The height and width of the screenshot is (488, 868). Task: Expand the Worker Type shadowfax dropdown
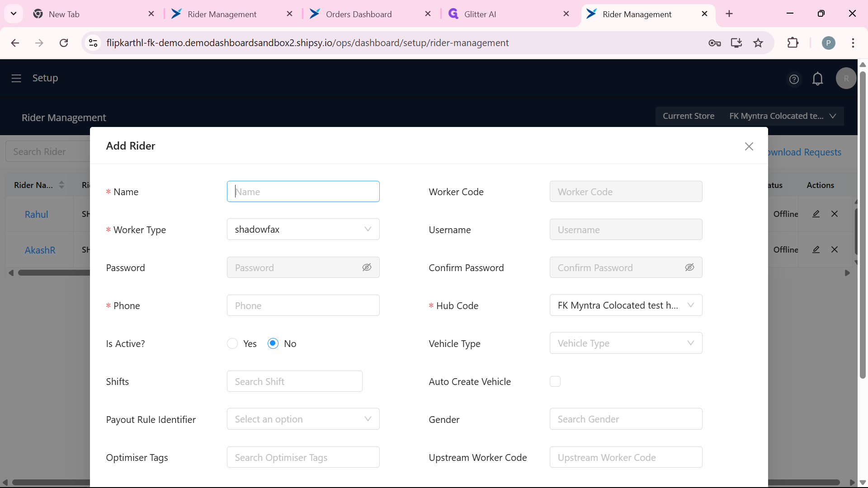coord(303,230)
